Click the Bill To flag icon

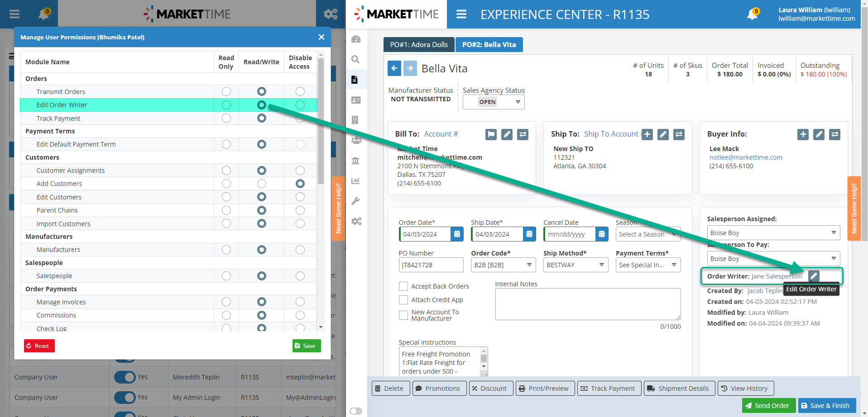[491, 134]
